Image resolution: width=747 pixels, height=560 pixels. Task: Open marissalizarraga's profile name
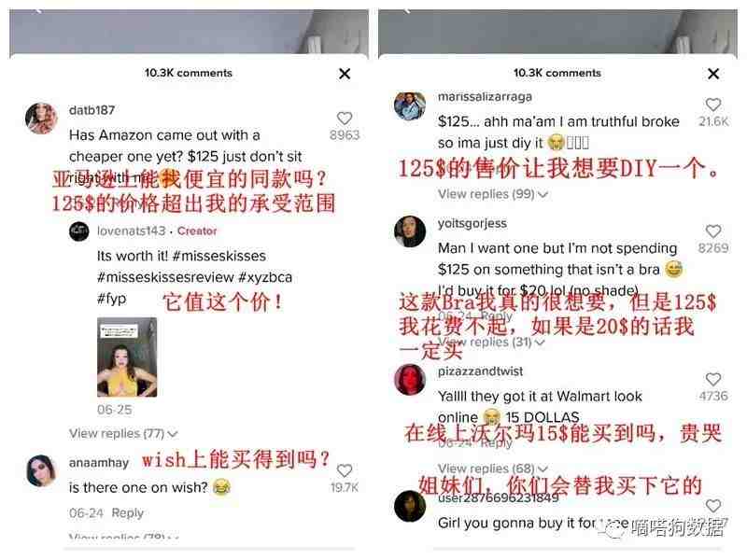click(485, 97)
